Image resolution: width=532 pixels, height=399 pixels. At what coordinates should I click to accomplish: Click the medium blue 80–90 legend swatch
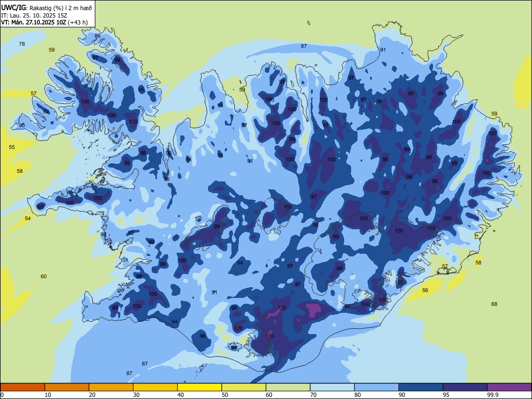(x=377, y=387)
